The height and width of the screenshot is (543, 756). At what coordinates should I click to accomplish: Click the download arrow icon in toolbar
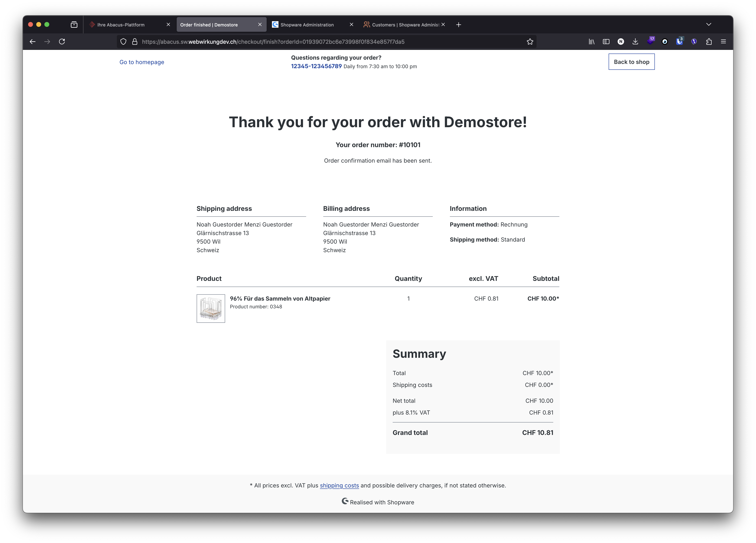636,41
